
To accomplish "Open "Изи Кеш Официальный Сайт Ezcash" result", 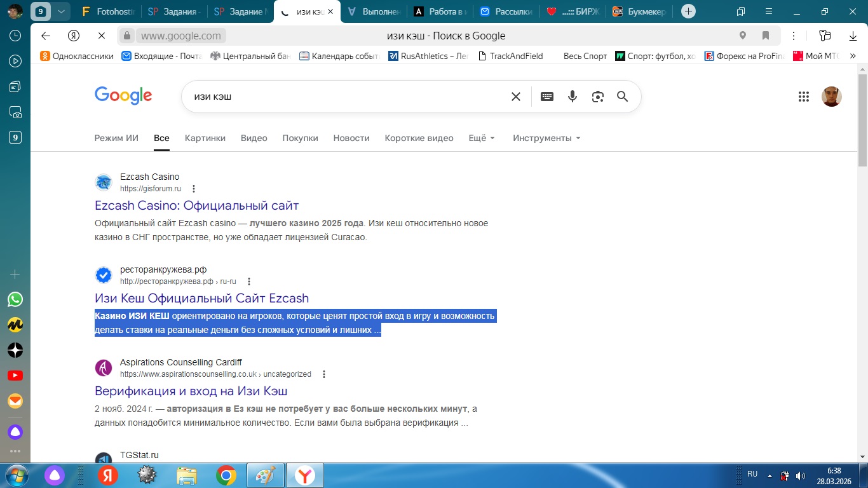I will coord(201,298).
